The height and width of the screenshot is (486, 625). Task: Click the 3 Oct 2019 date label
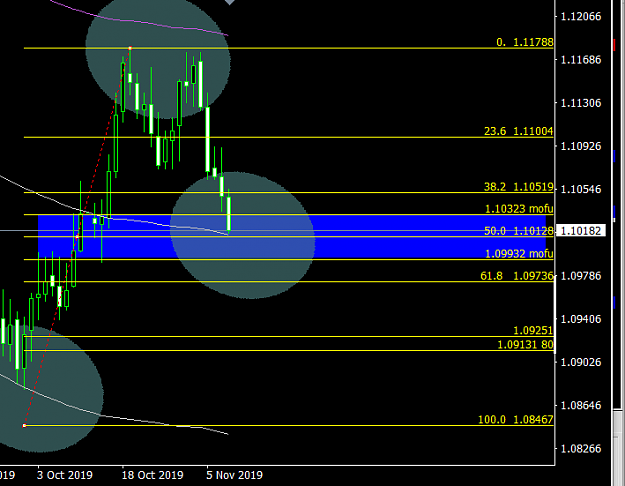point(65,475)
